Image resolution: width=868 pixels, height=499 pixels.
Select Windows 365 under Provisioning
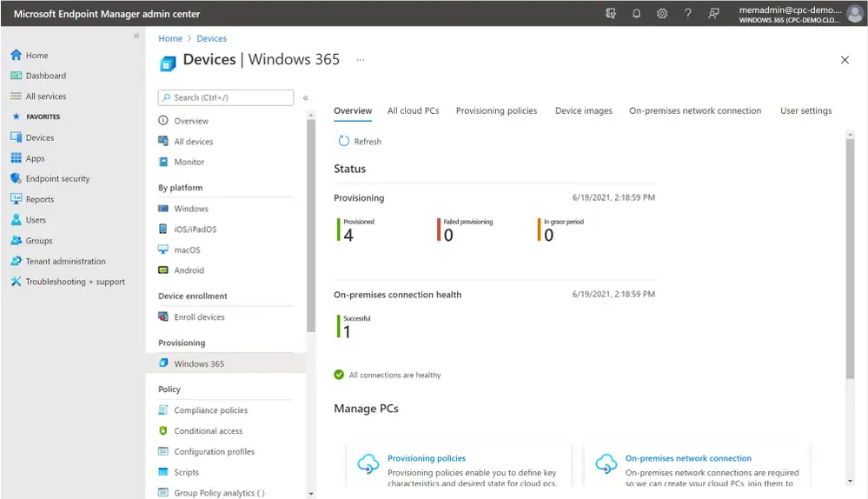click(x=226, y=363)
